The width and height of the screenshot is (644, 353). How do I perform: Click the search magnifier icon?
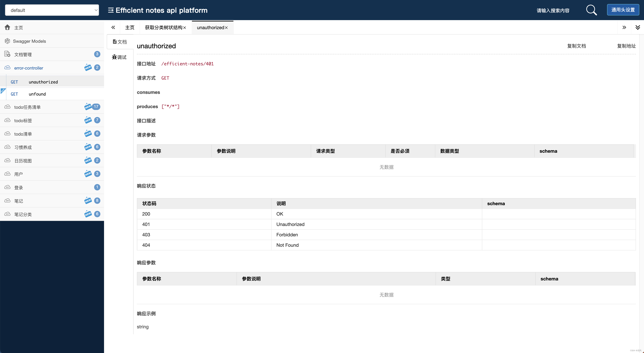point(591,10)
